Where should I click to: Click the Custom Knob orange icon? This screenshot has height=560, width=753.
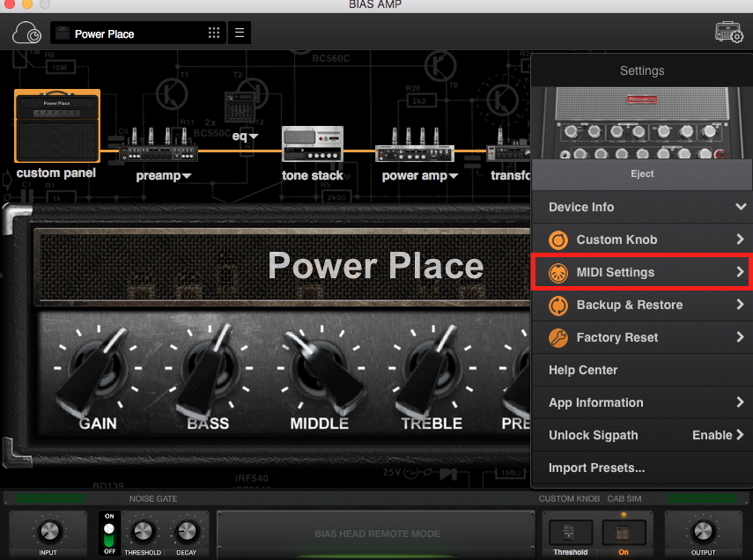[x=558, y=239]
